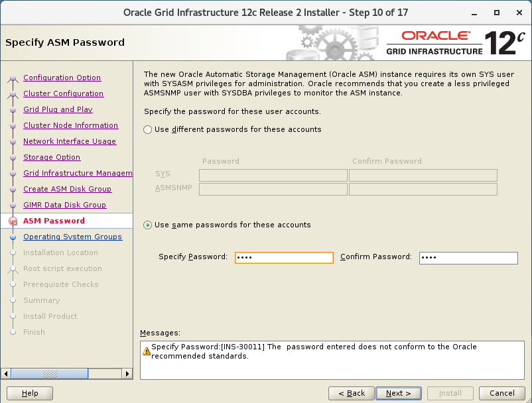Minimize the installer window

pyautogui.click(x=474, y=13)
